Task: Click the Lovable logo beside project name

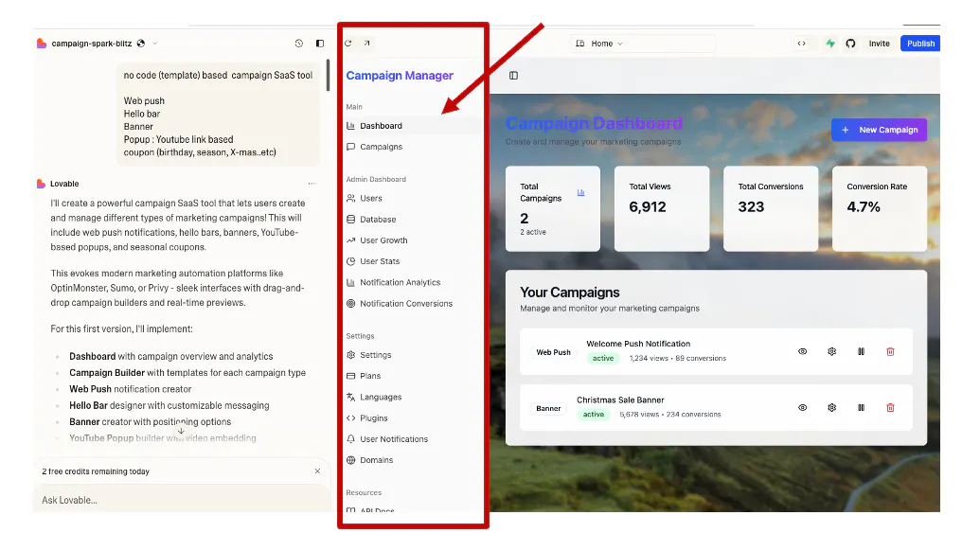Action: tap(42, 44)
